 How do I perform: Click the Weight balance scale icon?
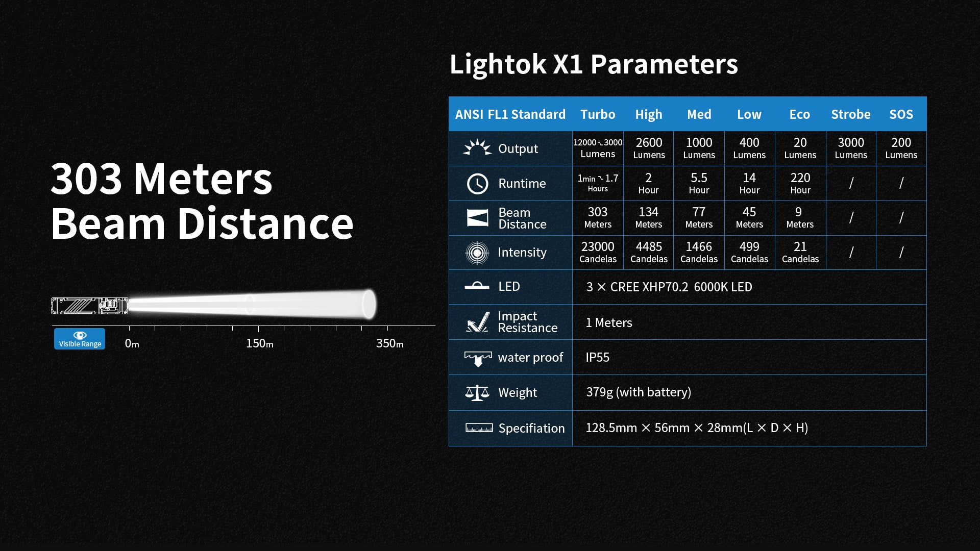(x=477, y=392)
